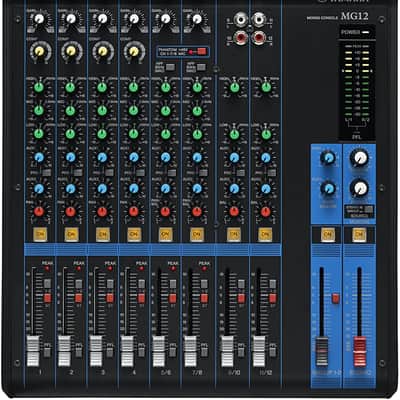
Task: Select the blue AUX2 knob on channel 9/10
Action: coord(234,189)
